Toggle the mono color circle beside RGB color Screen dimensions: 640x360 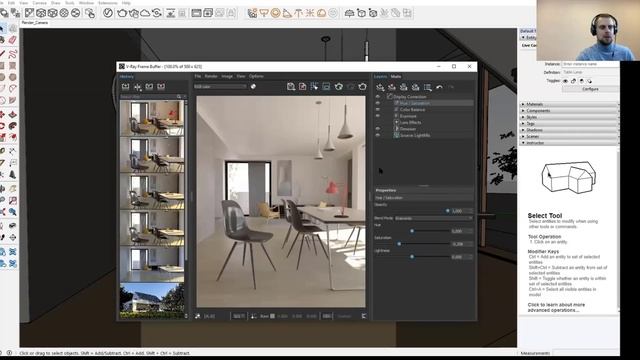click(x=253, y=87)
